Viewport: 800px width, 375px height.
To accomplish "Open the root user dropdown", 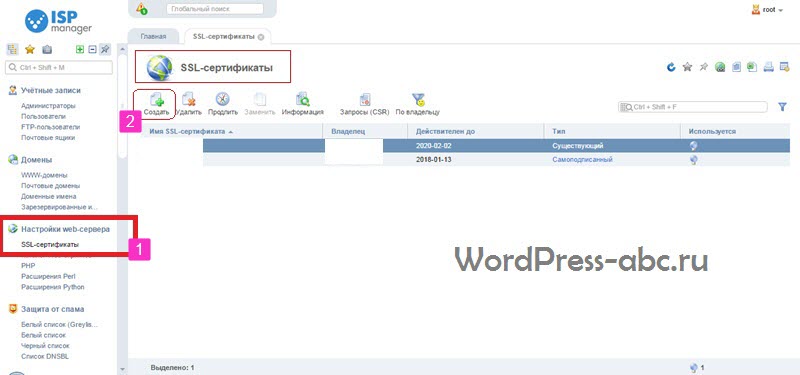I will (x=767, y=10).
